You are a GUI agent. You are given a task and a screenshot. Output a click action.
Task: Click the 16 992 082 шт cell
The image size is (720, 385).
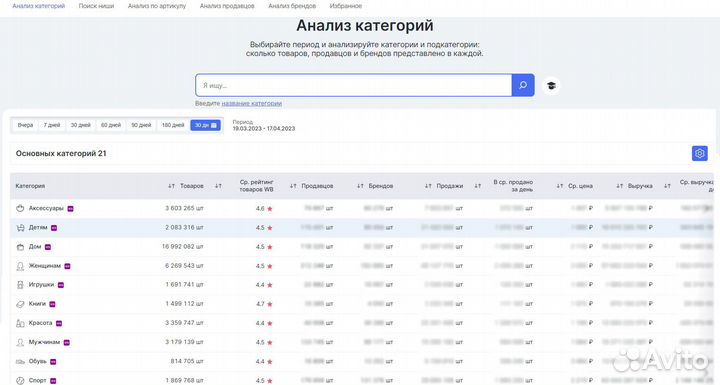tap(182, 247)
